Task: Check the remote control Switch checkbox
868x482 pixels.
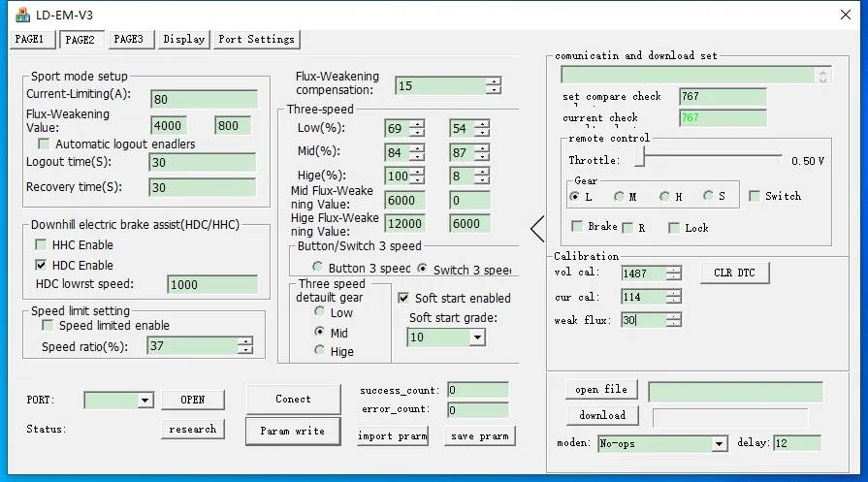Action: tap(754, 196)
